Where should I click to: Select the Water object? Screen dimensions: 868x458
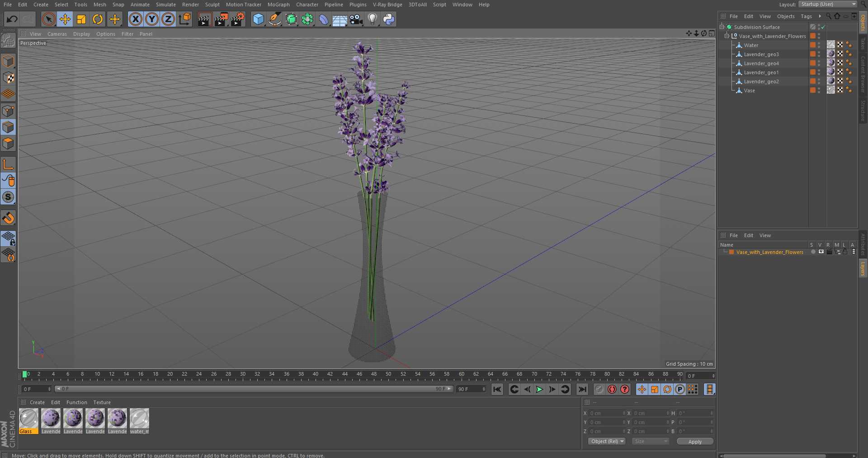751,45
